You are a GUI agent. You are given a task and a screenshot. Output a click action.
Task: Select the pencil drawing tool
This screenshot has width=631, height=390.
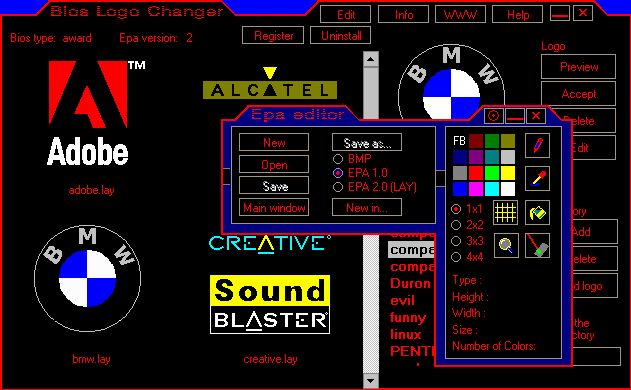click(x=537, y=145)
